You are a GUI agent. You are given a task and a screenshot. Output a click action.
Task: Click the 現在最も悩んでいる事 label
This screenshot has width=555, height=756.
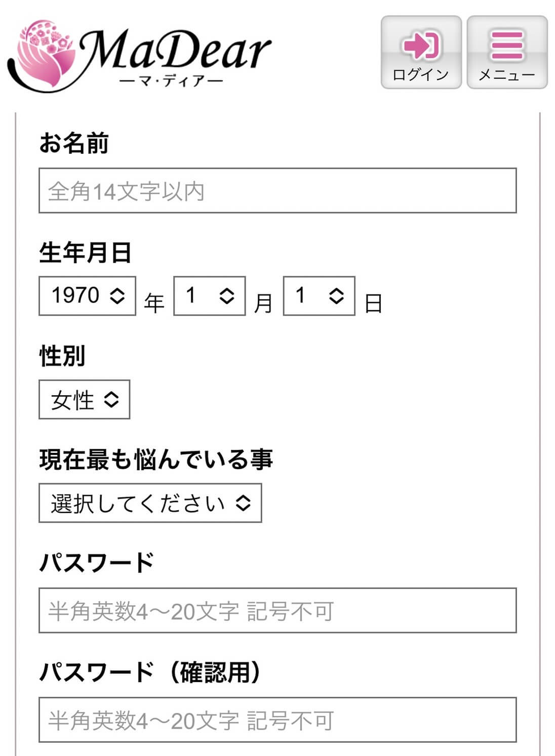tap(156, 459)
